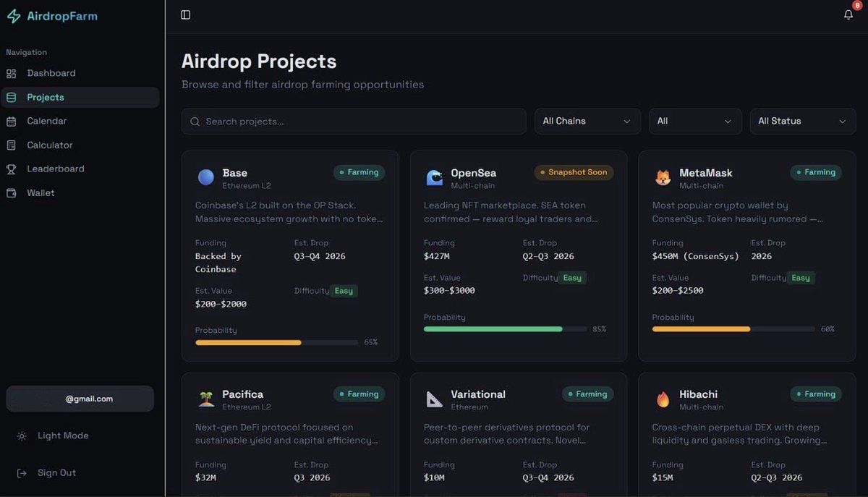Click OpenSea Snapshot Soon badge
The width and height of the screenshot is (868, 497).
[574, 172]
